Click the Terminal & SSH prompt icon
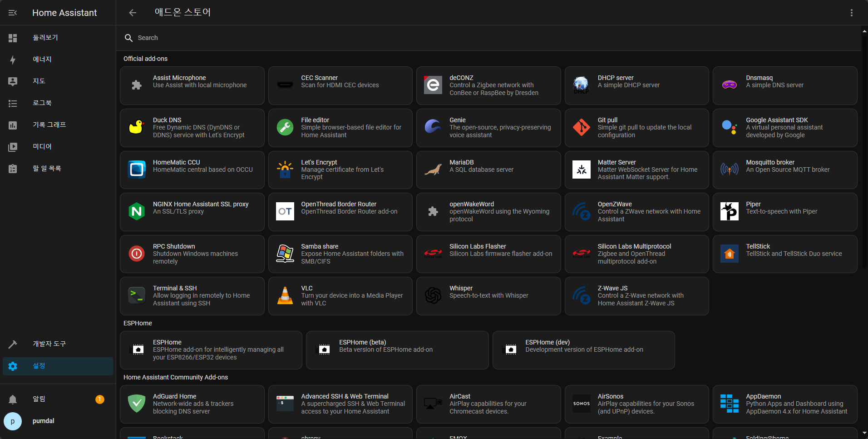 click(x=137, y=295)
